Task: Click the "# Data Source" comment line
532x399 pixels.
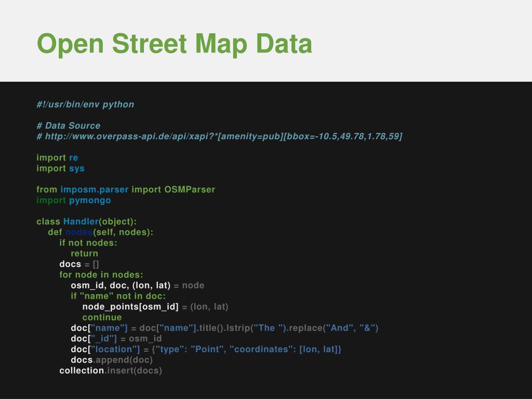Action: 69,126
